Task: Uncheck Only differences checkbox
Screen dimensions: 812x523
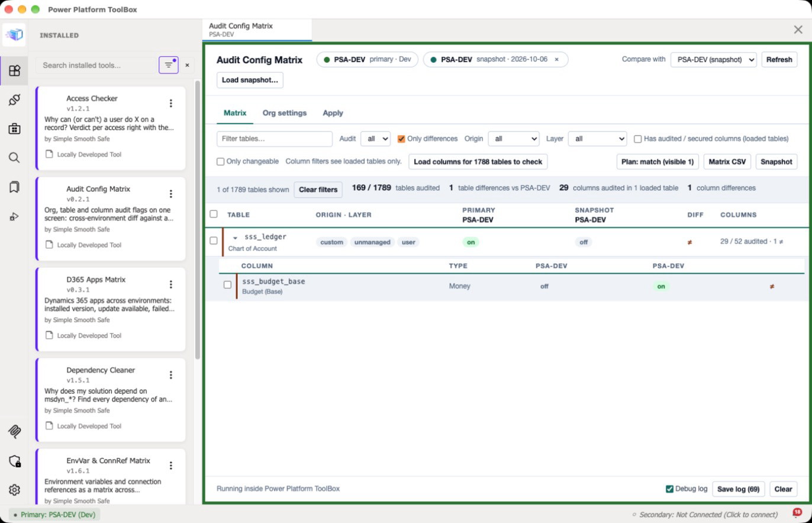Action: (x=401, y=139)
